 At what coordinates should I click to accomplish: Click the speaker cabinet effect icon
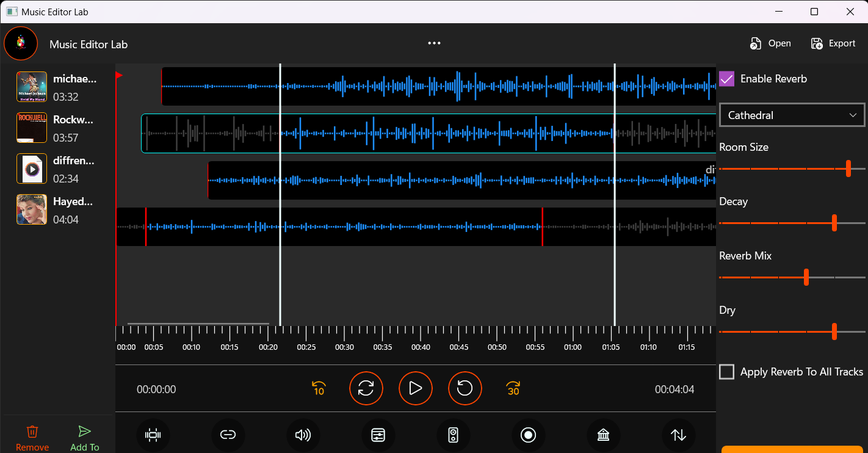pyautogui.click(x=454, y=435)
